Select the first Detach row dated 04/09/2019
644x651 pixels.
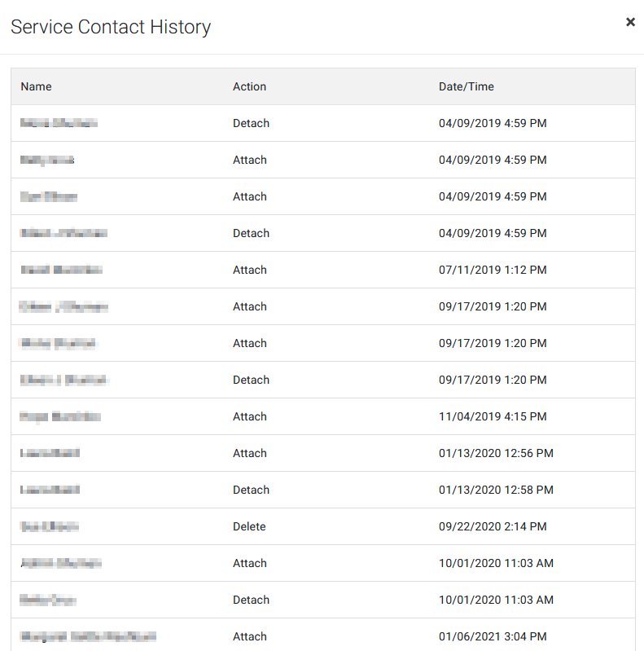click(x=323, y=123)
